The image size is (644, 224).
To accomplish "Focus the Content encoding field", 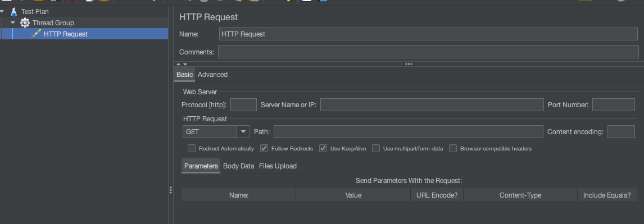I will 621,132.
